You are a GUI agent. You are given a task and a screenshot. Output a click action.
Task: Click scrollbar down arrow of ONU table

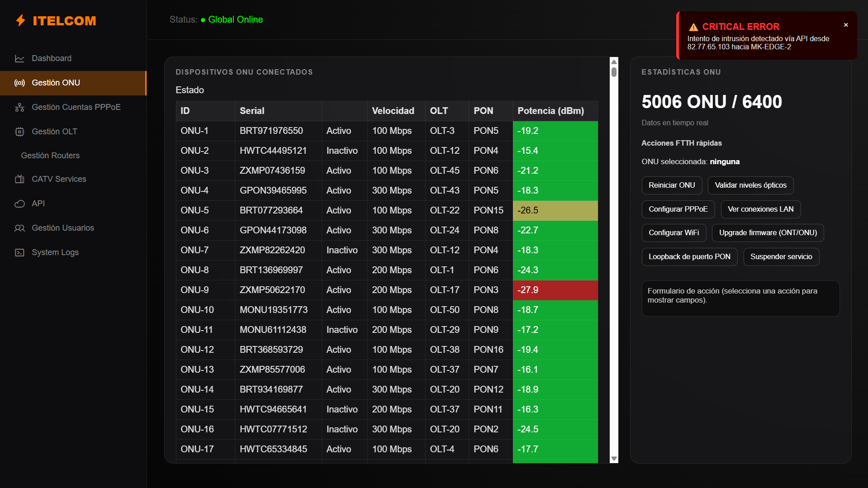614,459
